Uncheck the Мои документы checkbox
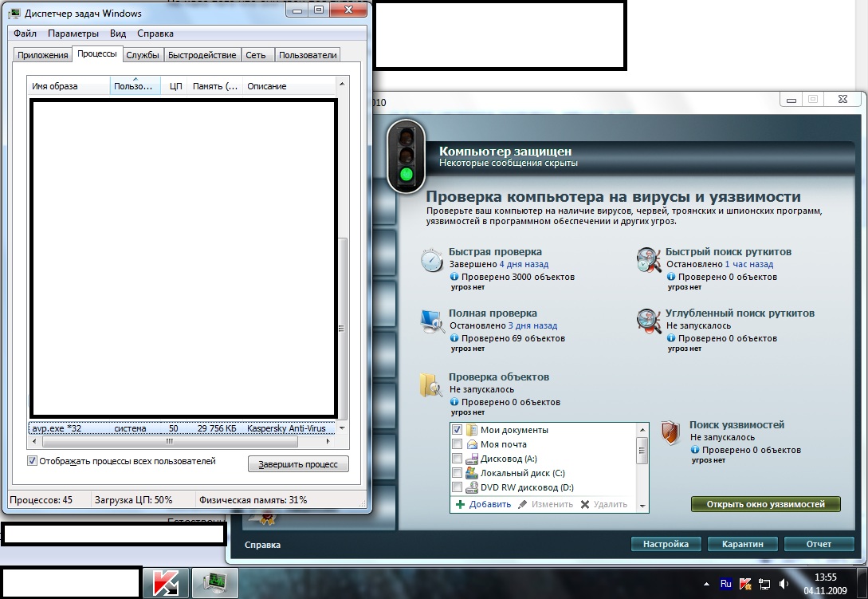 458,430
